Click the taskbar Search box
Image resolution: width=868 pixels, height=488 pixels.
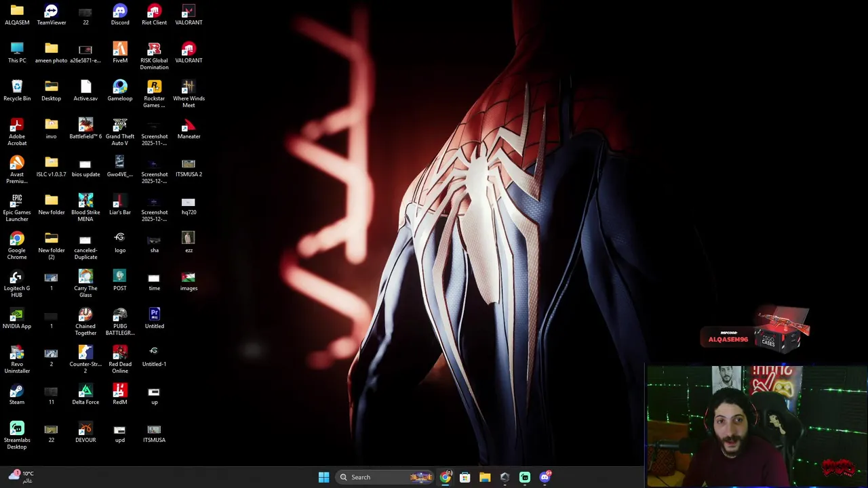384,477
